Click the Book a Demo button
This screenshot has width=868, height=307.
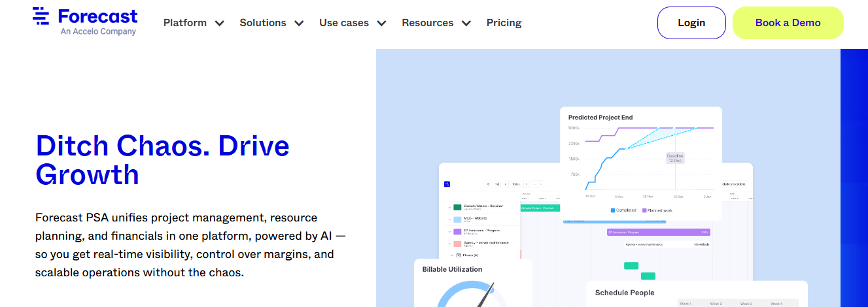788,23
